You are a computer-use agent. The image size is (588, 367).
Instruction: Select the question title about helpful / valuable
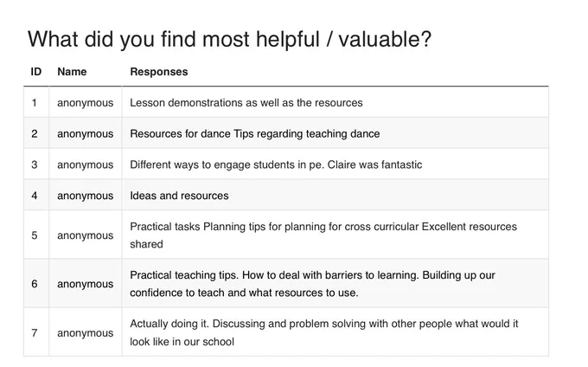tap(229, 40)
